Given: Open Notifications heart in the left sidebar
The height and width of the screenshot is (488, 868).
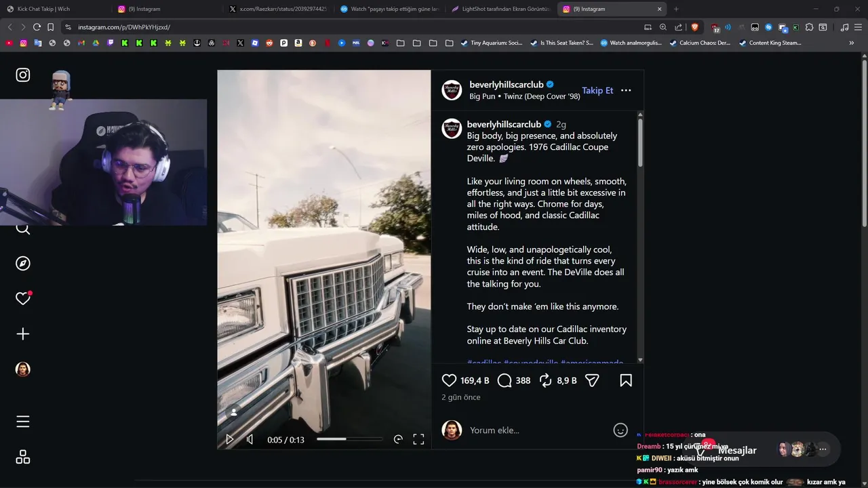Looking at the screenshot, I should (x=23, y=298).
